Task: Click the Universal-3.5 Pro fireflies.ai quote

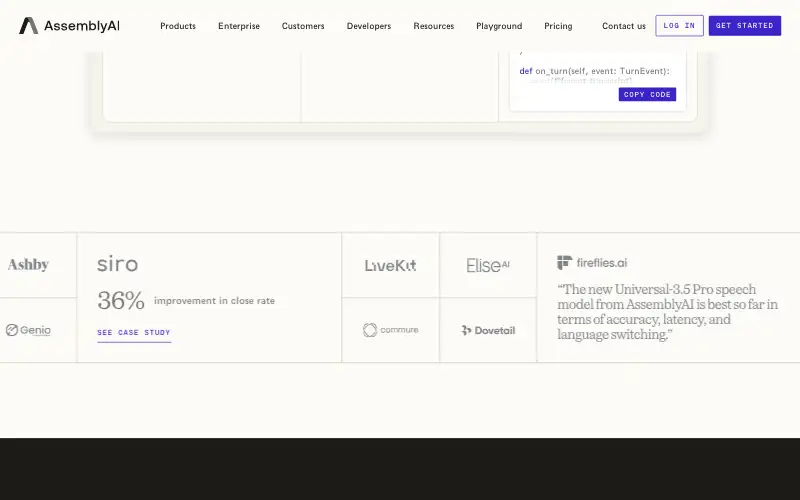Action: [x=667, y=312]
